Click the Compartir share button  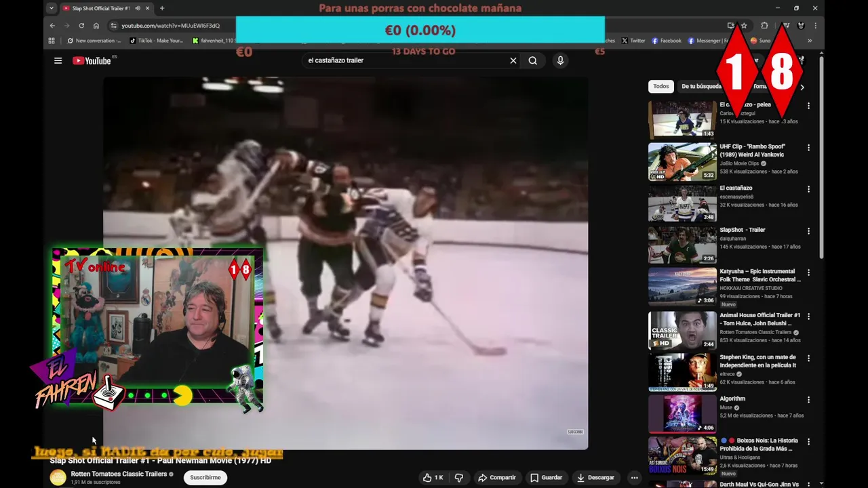point(496,478)
